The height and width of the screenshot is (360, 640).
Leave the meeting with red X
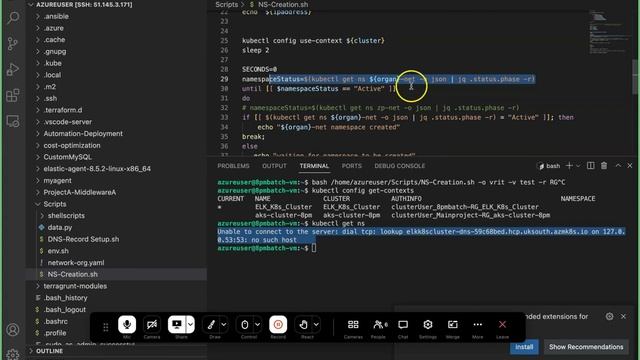click(502, 324)
